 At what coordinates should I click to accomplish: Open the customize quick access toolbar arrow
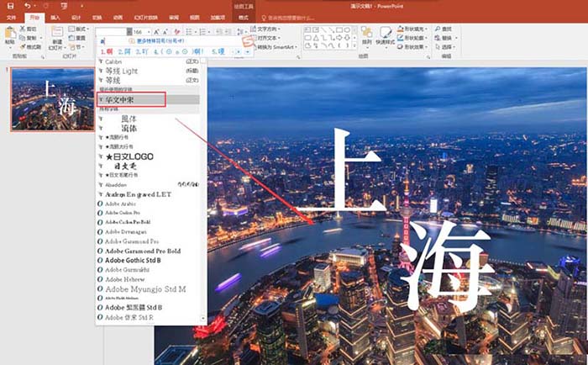81,6
